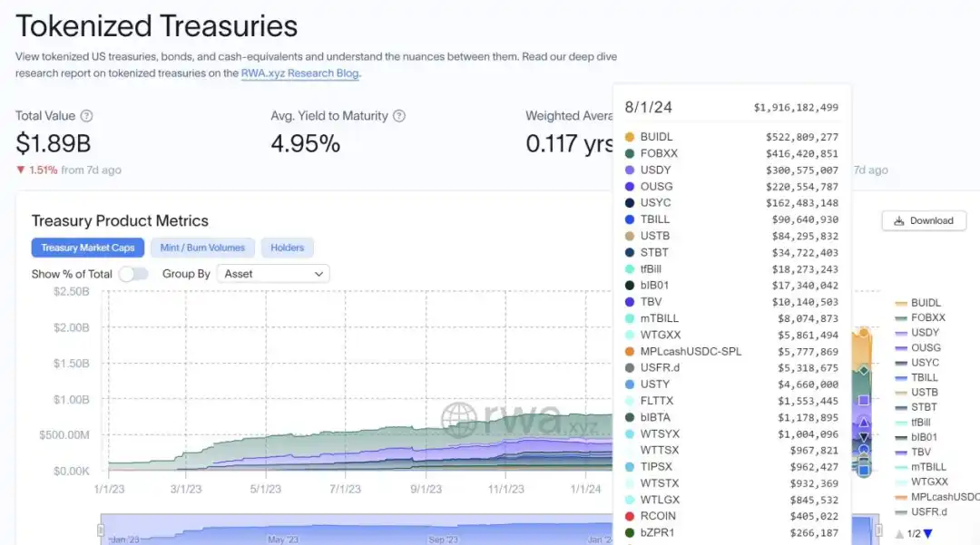Go to next legend page arrow
This screenshot has width=980, height=545.
click(x=927, y=534)
